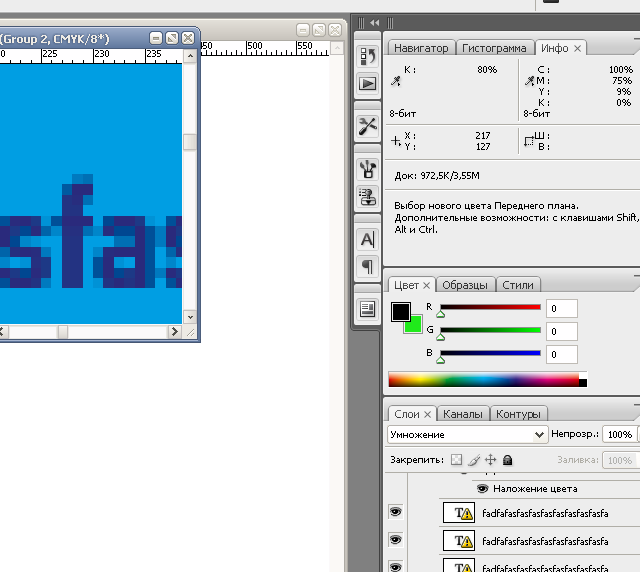Image resolution: width=640 pixels, height=572 pixels.
Task: Maximize the background document window
Action: pyautogui.click(x=319, y=30)
